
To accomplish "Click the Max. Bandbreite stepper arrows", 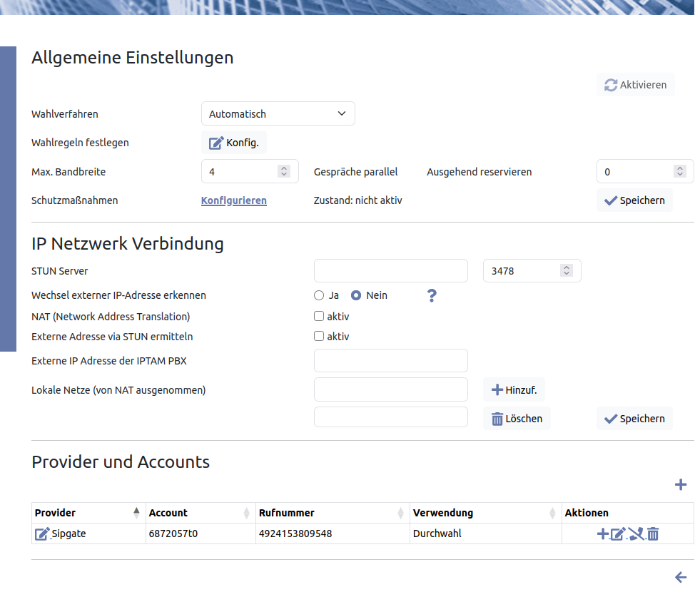I will 284,172.
